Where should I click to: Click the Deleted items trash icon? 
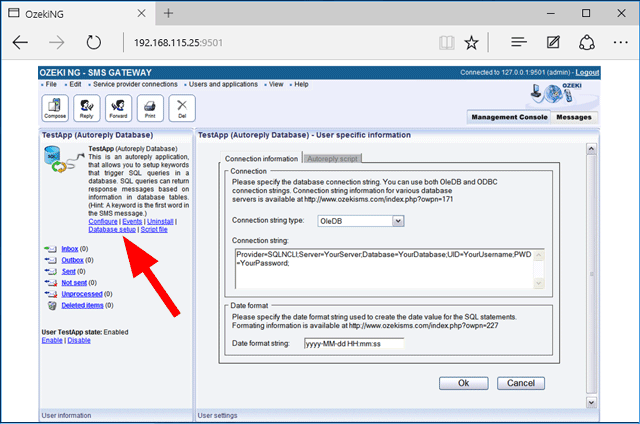coord(52,306)
